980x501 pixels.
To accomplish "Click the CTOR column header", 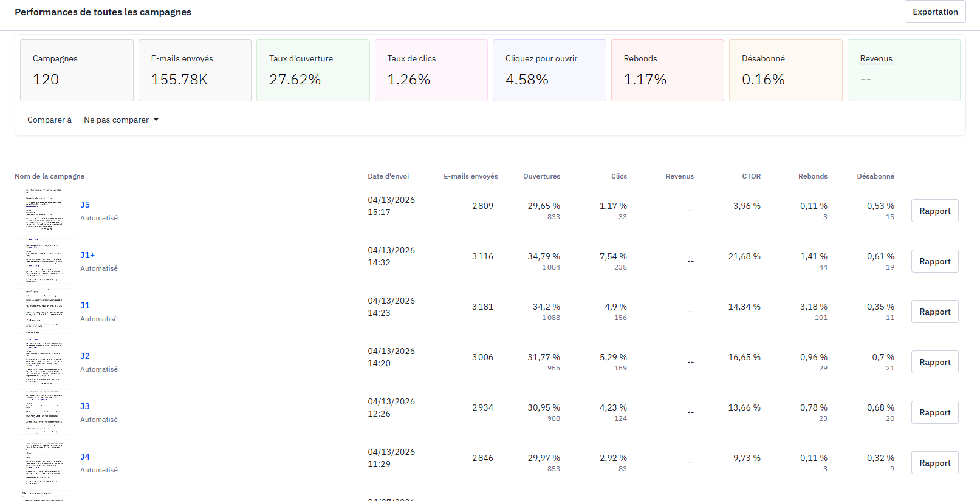I will coord(751,176).
